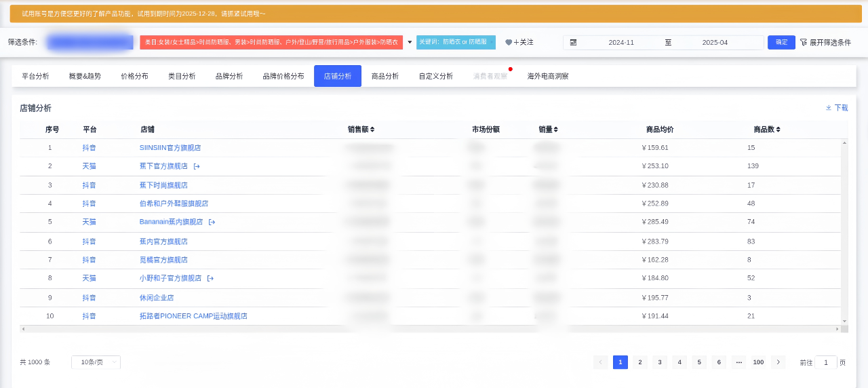Click 抖音 platform link in row 1
The image size is (868, 388).
click(x=90, y=147)
